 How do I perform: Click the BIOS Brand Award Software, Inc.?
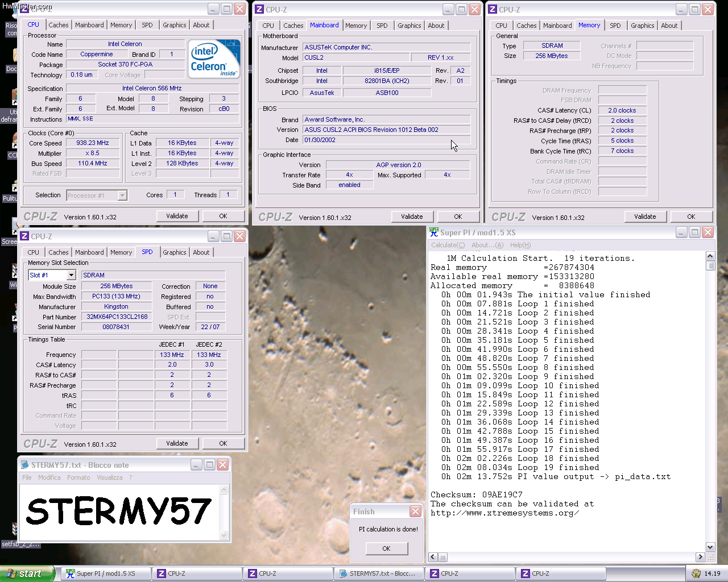(x=386, y=120)
